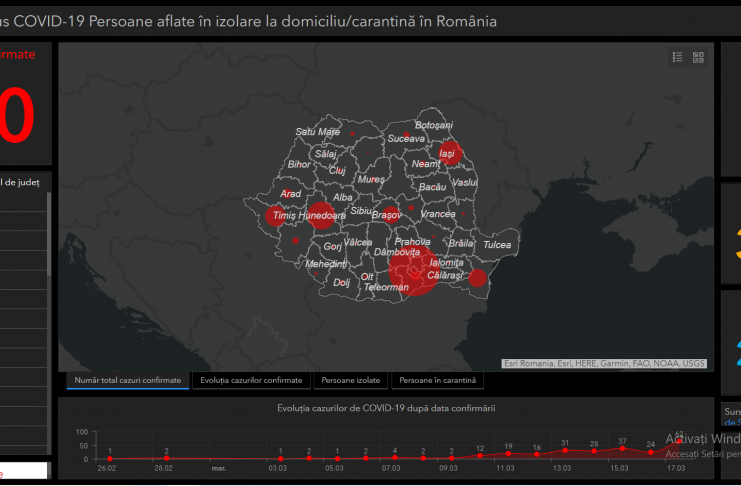Select the red circle over Hunedoara
This screenshot has height=486, width=741.
point(322,214)
